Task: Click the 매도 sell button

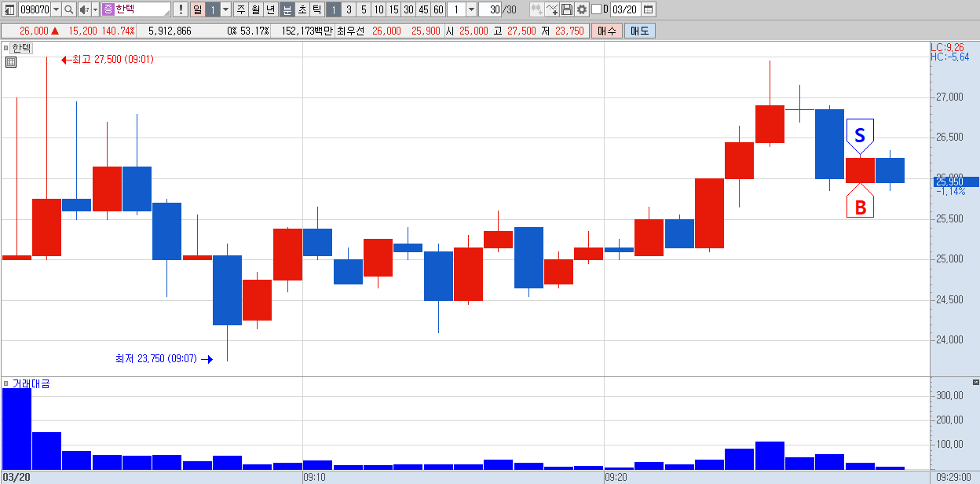Action: point(640,31)
